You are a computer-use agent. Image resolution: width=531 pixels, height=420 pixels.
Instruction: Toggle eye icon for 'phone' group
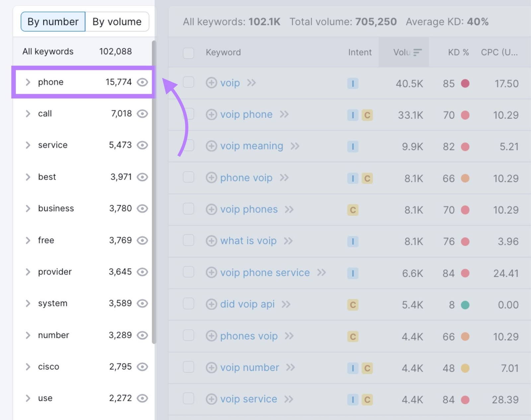pyautogui.click(x=142, y=82)
